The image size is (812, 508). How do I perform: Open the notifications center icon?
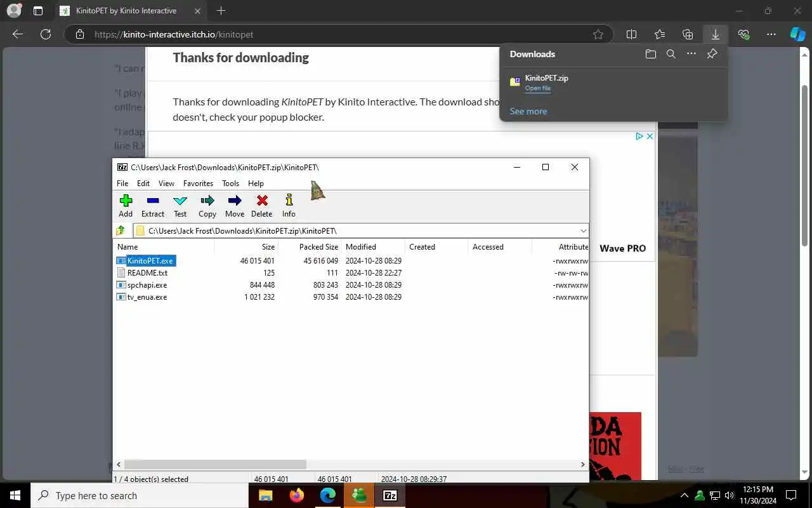click(x=791, y=495)
